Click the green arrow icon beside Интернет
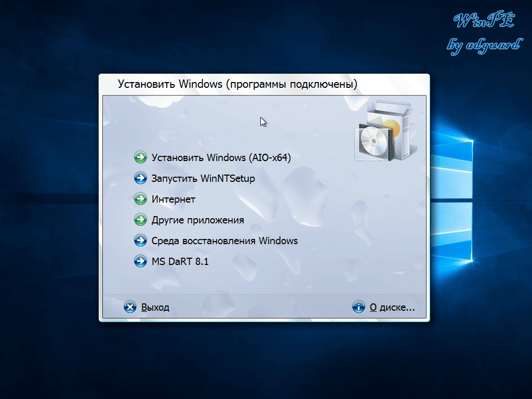The width and height of the screenshot is (532, 399). (x=140, y=199)
